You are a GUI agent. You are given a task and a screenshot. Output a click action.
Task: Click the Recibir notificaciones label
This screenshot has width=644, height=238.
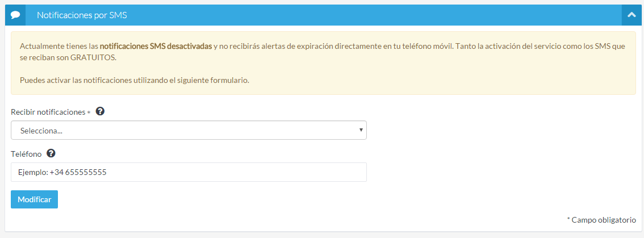[48, 112]
